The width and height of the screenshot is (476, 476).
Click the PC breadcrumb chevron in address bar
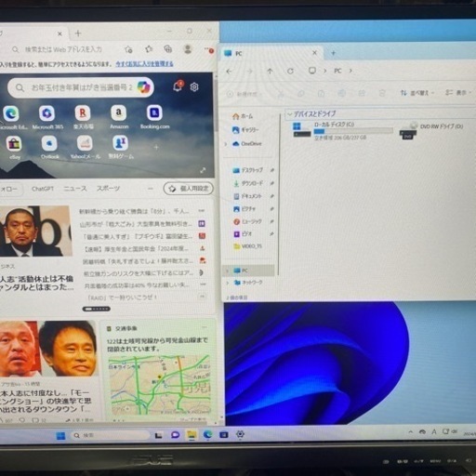coord(350,71)
